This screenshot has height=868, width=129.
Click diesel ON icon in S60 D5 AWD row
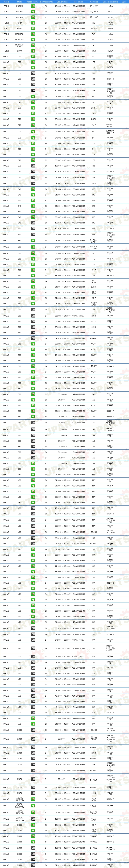(x=33, y=338)
